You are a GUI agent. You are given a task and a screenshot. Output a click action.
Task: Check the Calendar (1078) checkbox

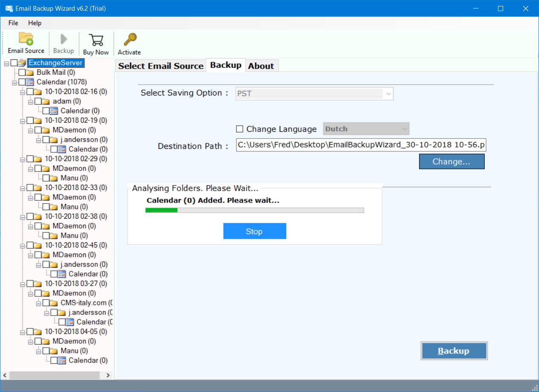22,82
